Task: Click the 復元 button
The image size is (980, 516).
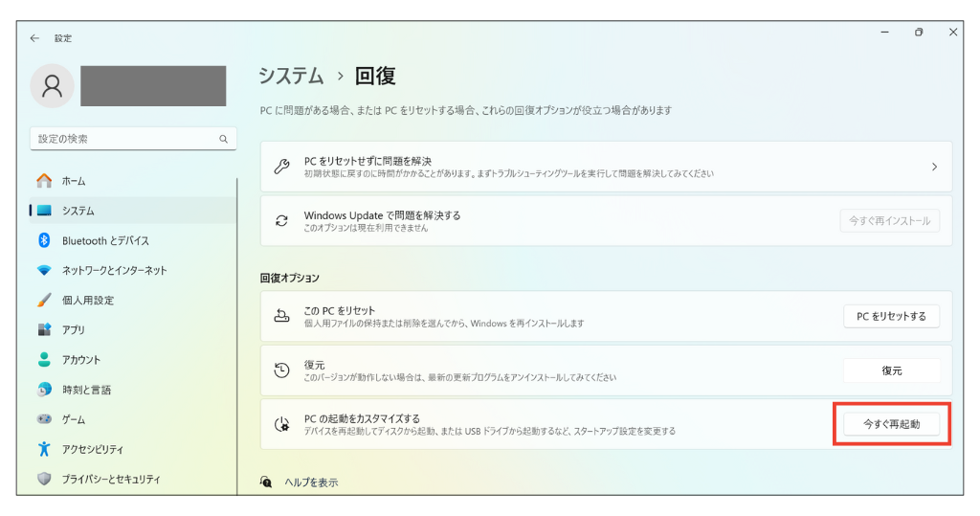Action: 891,370
